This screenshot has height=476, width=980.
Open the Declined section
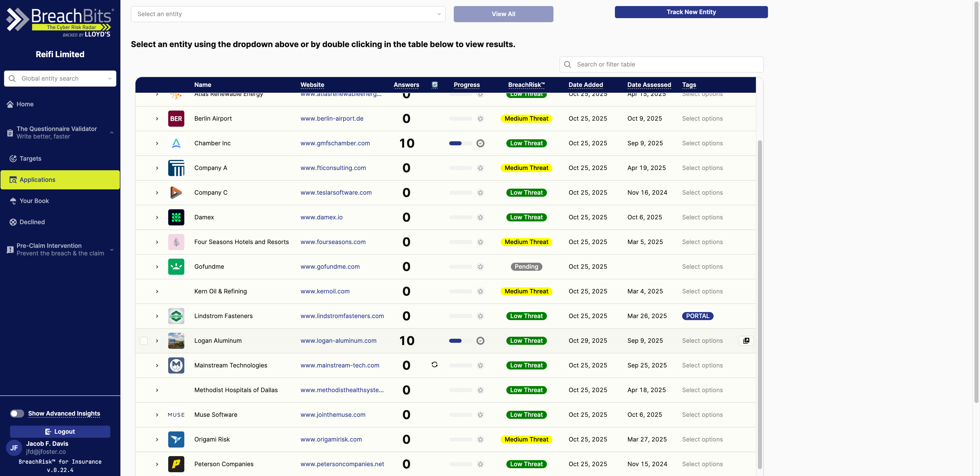coord(32,222)
